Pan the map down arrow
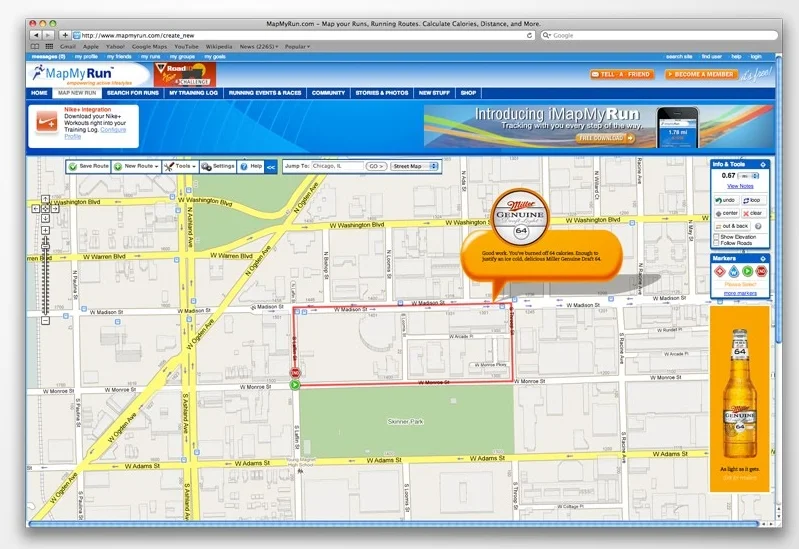This screenshot has width=799, height=549. point(45,218)
